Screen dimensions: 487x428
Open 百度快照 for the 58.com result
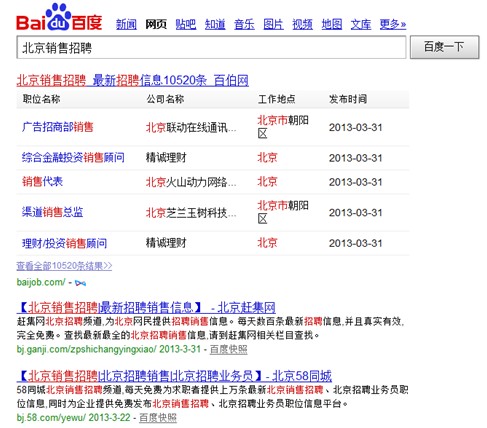coord(158,418)
